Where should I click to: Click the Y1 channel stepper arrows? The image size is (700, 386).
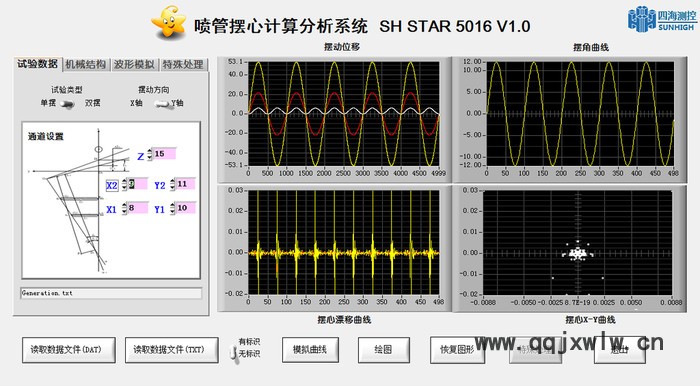(x=173, y=208)
